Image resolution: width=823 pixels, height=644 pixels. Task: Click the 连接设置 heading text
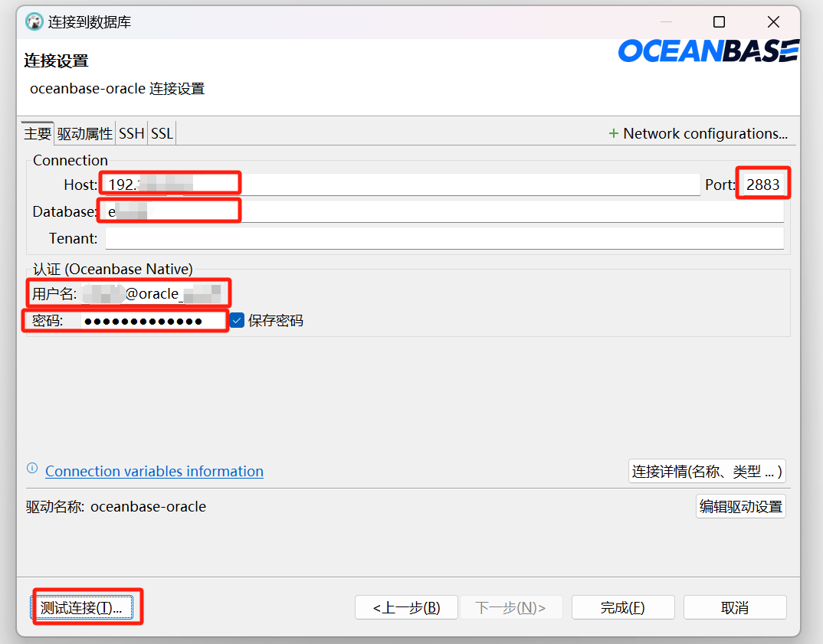coord(56,60)
